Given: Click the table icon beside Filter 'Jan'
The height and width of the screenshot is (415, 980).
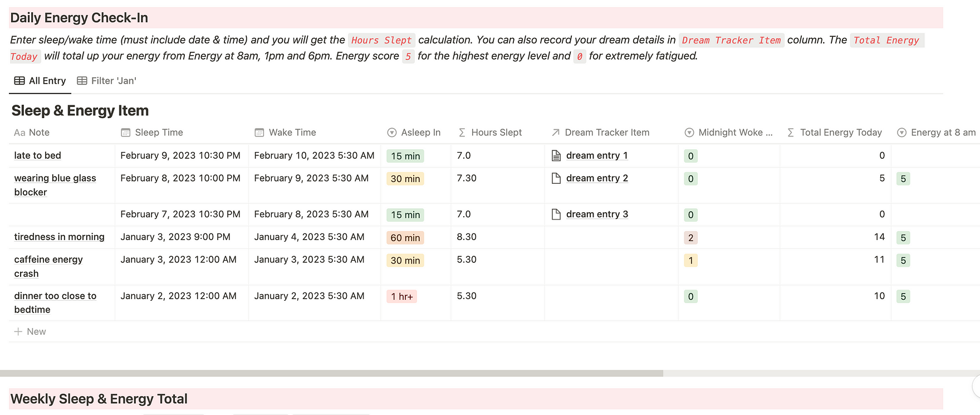Looking at the screenshot, I should pos(82,81).
